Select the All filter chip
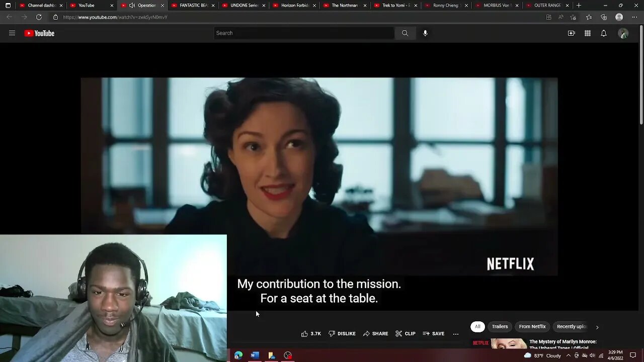This screenshot has width=644, height=362. point(477,327)
